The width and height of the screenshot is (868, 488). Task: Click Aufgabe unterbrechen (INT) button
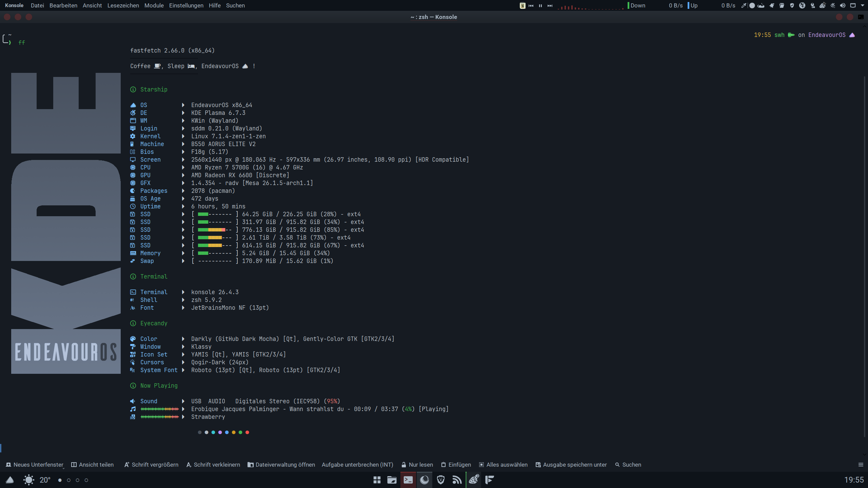(357, 465)
